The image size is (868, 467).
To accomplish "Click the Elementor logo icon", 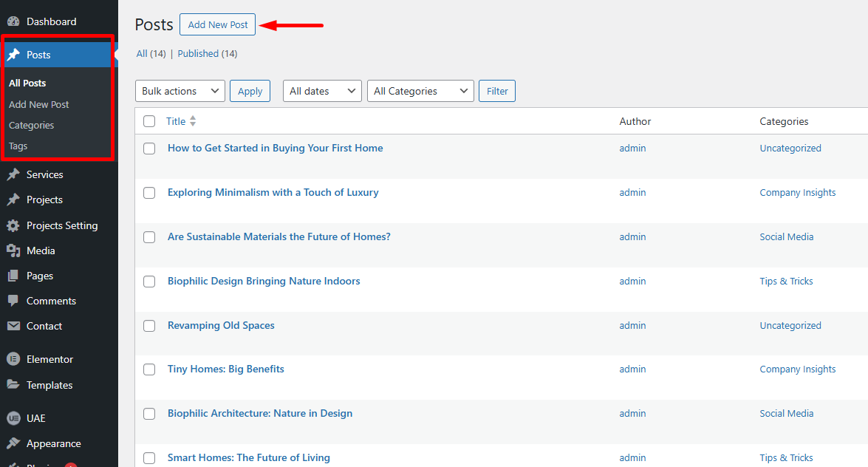I will coord(13,360).
